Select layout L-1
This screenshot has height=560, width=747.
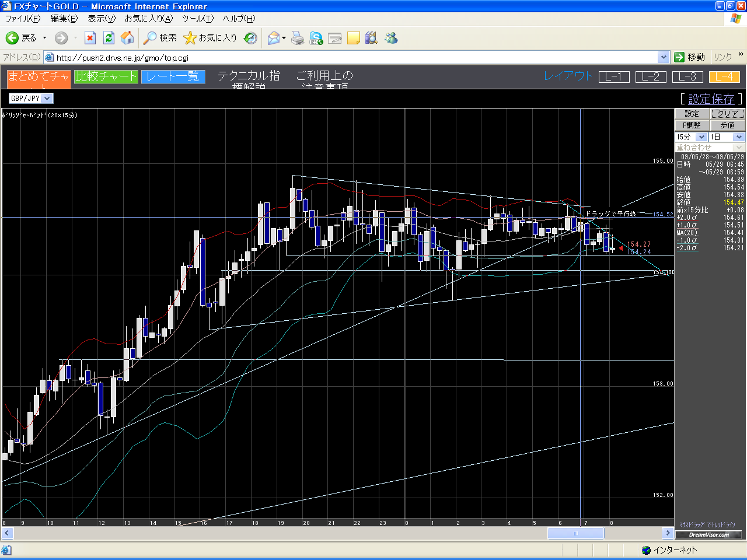point(614,76)
